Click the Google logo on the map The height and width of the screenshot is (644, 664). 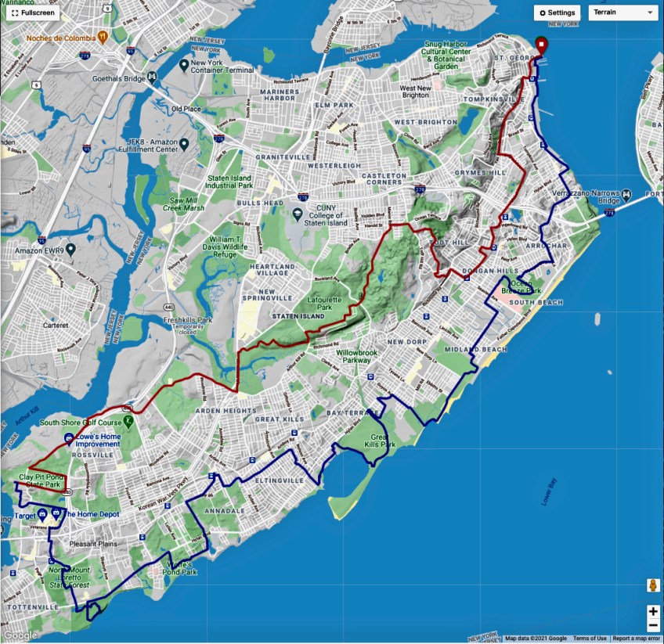tap(20, 635)
